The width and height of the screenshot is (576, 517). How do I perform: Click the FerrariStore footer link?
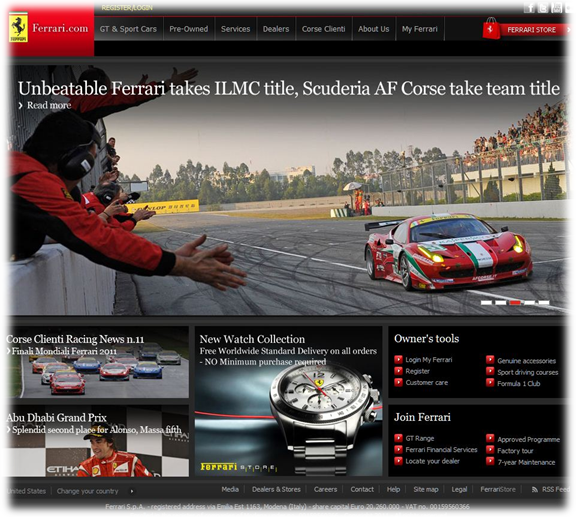(x=498, y=489)
